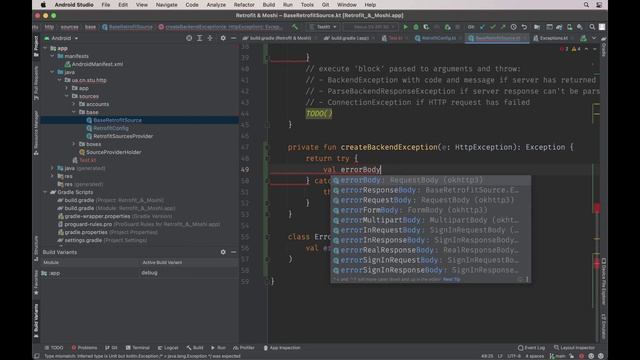
Task: Select AndroidManifest.xml in project tree
Action: (x=97, y=64)
